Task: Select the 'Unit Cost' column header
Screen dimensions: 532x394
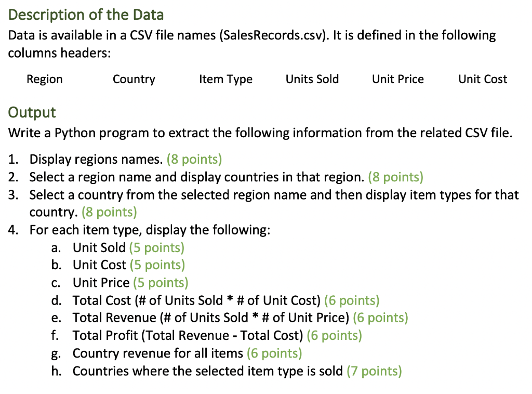Action: (483, 79)
